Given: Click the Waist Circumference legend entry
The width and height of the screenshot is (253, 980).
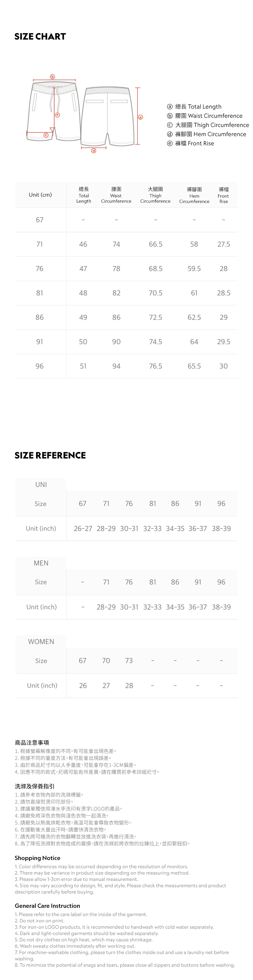Looking at the screenshot, I should (x=205, y=116).
